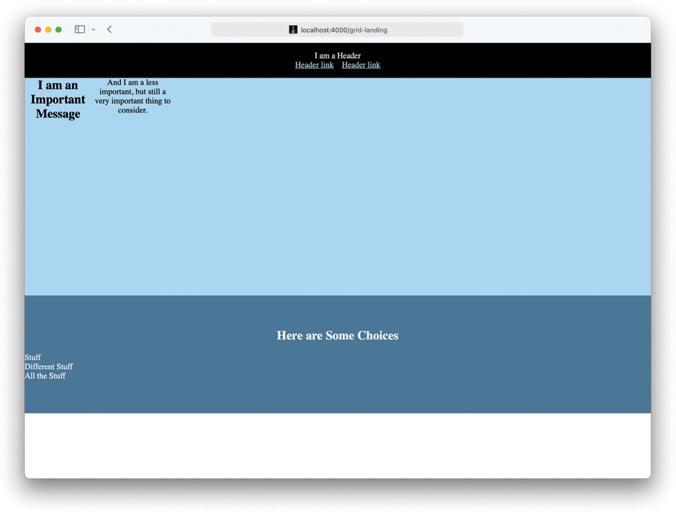Image resolution: width=676 pixels, height=512 pixels.
Task: Show the Safari sidebar
Action: [x=79, y=30]
